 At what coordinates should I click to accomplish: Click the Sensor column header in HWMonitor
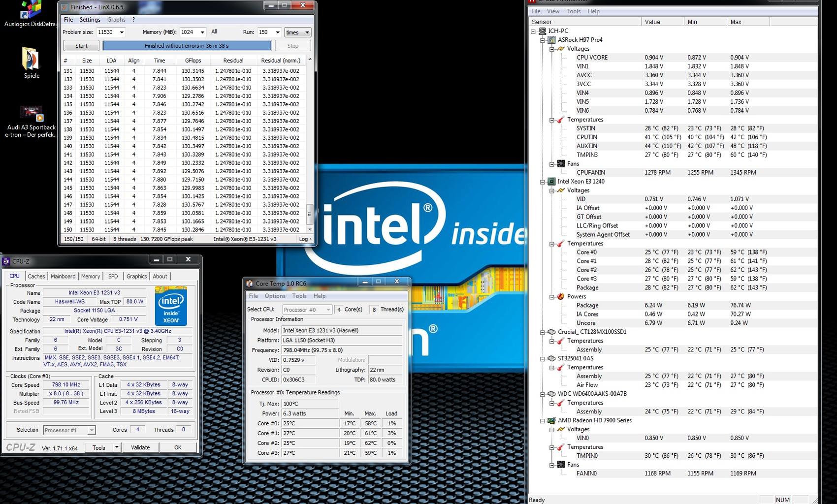[x=585, y=22]
